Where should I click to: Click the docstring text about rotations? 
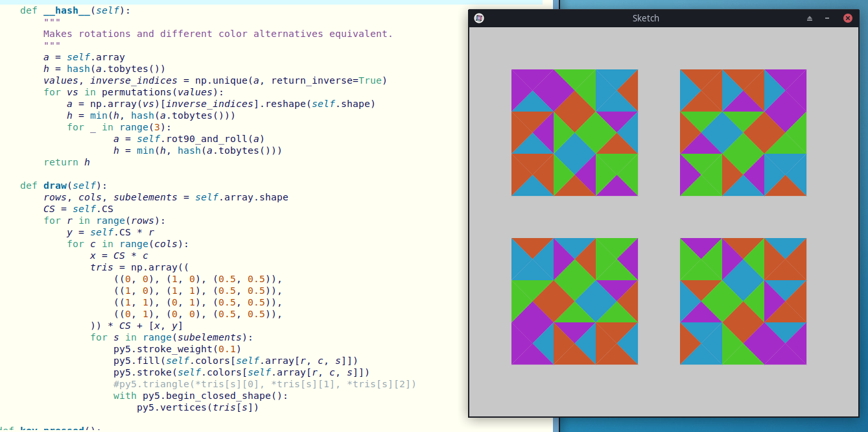[x=218, y=34]
